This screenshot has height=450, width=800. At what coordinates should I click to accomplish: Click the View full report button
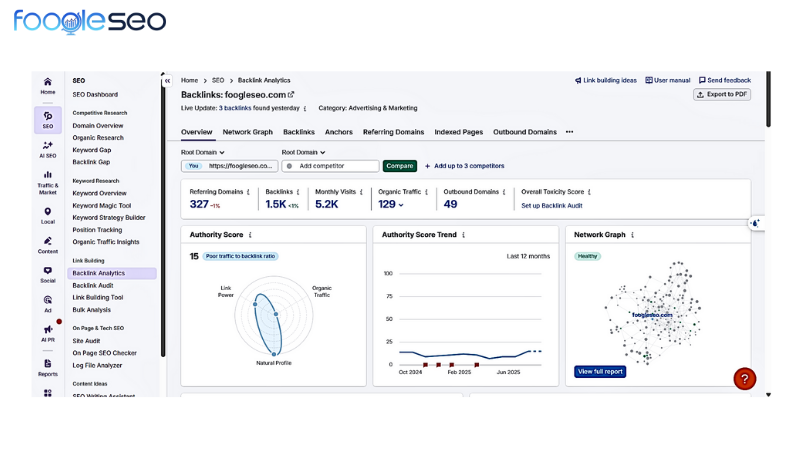click(600, 371)
